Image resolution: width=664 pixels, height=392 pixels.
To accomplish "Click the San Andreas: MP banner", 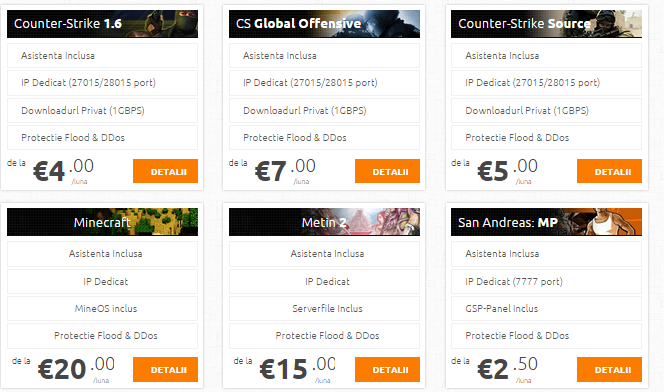I will (546, 222).
